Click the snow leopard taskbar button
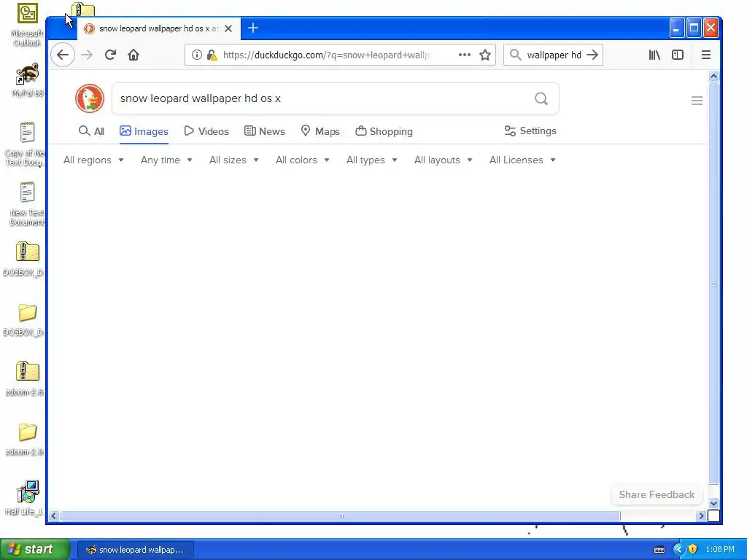The width and height of the screenshot is (747, 560). [x=135, y=550]
